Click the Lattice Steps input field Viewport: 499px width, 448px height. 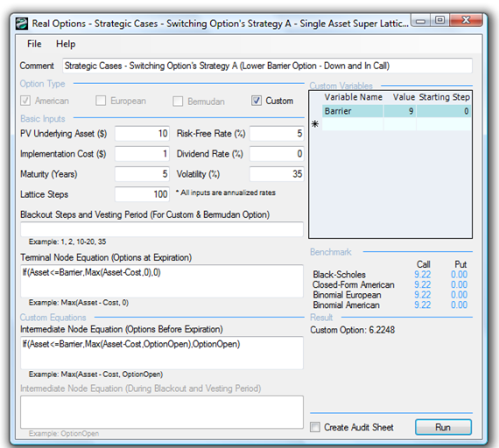[x=142, y=194]
